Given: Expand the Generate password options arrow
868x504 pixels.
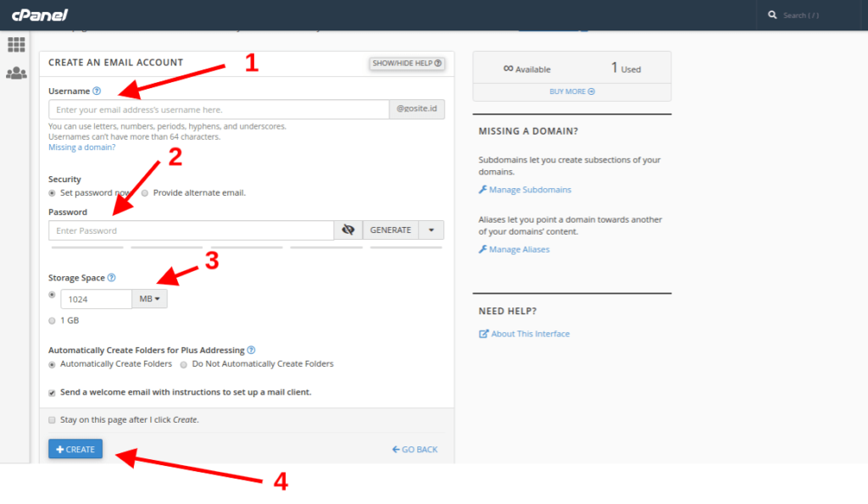Looking at the screenshot, I should click(x=431, y=230).
